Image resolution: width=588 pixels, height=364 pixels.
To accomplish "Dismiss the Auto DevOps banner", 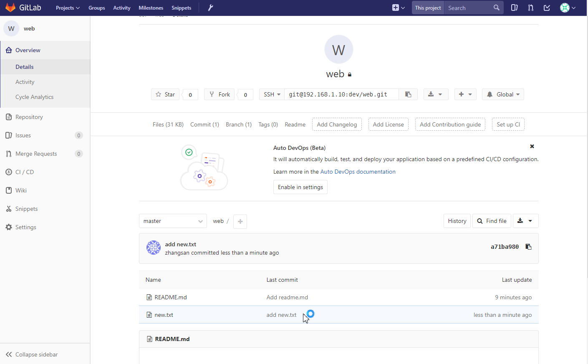I will (532, 147).
